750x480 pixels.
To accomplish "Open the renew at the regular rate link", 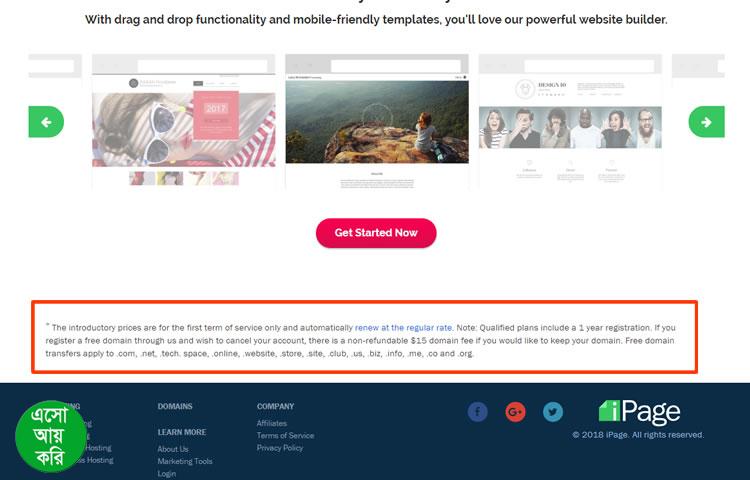I will click(x=403, y=327).
